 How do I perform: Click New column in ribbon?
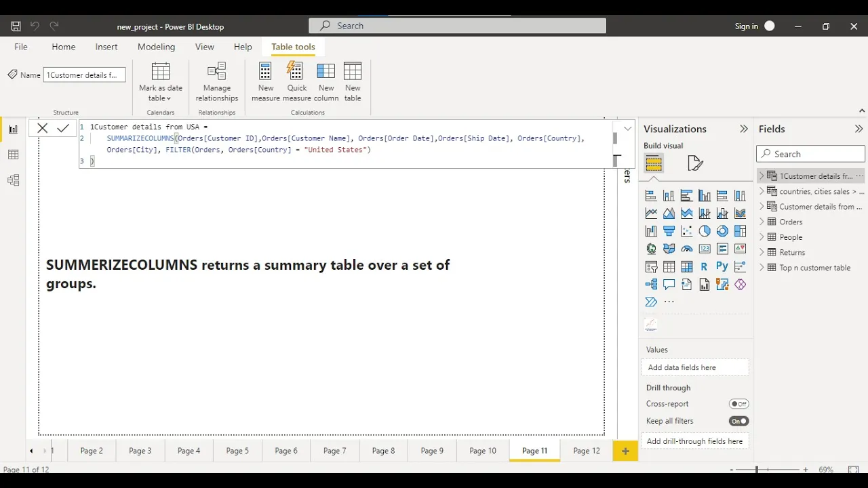(x=326, y=82)
